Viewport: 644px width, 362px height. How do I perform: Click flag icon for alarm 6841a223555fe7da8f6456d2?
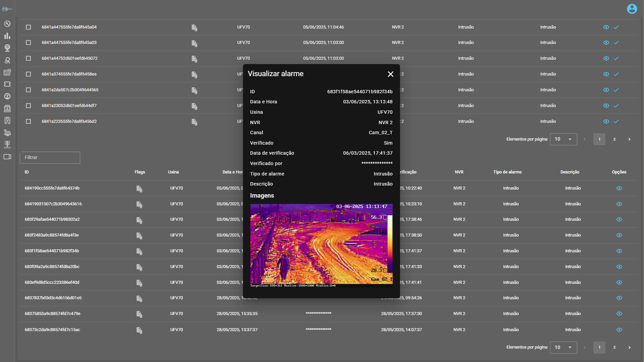(194, 122)
